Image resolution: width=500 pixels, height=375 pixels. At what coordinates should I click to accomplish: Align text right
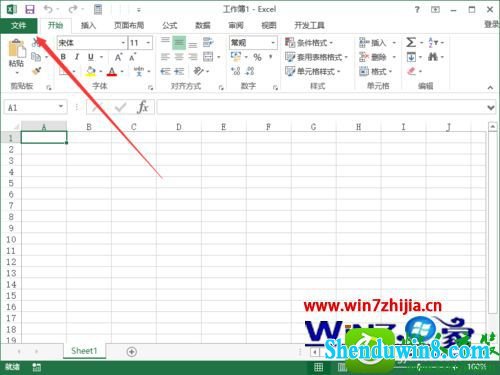[x=193, y=57]
